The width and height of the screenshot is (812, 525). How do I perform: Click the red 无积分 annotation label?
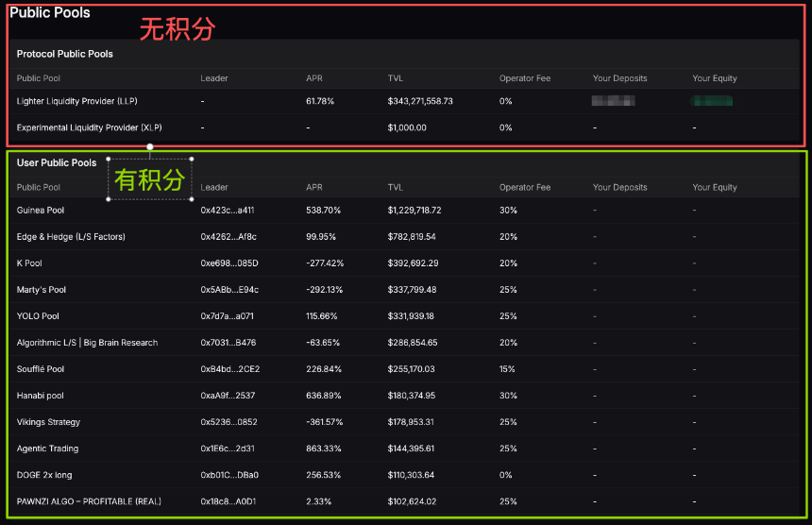click(x=178, y=29)
